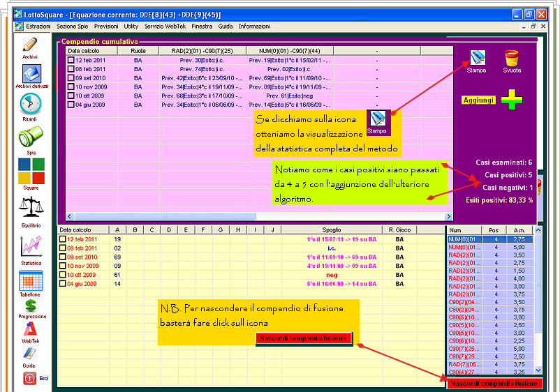Click horizontal scrollbar left arrow of upper table

[70, 216]
